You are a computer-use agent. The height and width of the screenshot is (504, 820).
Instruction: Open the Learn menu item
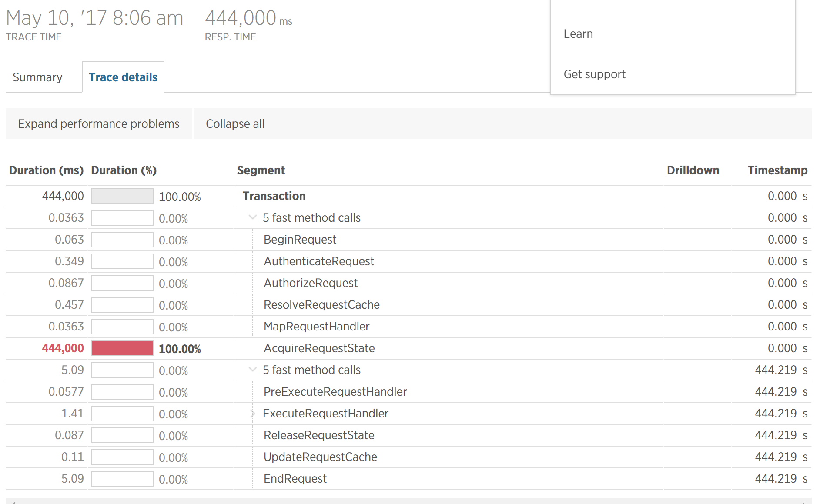tap(578, 33)
